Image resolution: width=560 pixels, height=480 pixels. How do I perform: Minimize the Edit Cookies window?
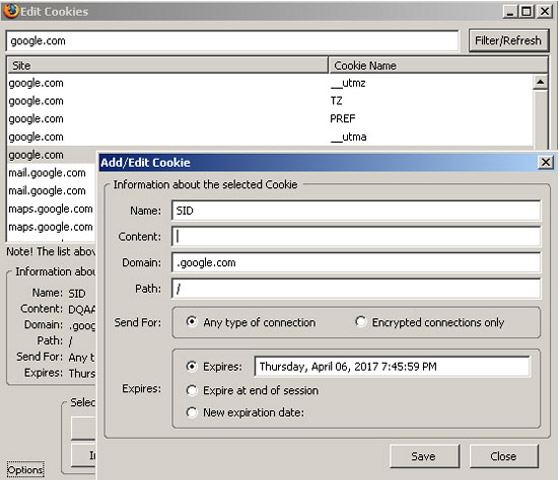[510, 11]
